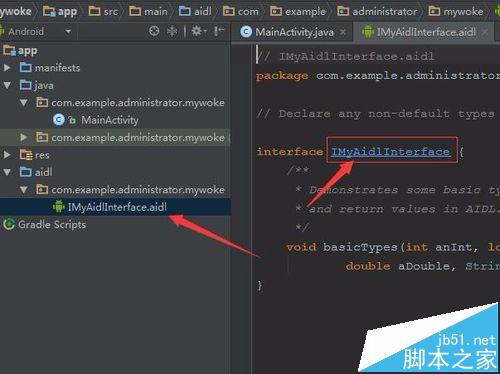Screen dimensions: 500x374
Task: Select IMyAidlInterface.aidl file in tree
Action: coord(117,207)
